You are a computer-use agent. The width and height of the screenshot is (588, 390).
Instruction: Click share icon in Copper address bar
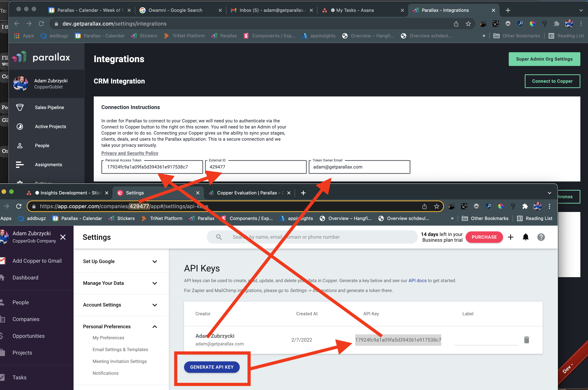424,206
